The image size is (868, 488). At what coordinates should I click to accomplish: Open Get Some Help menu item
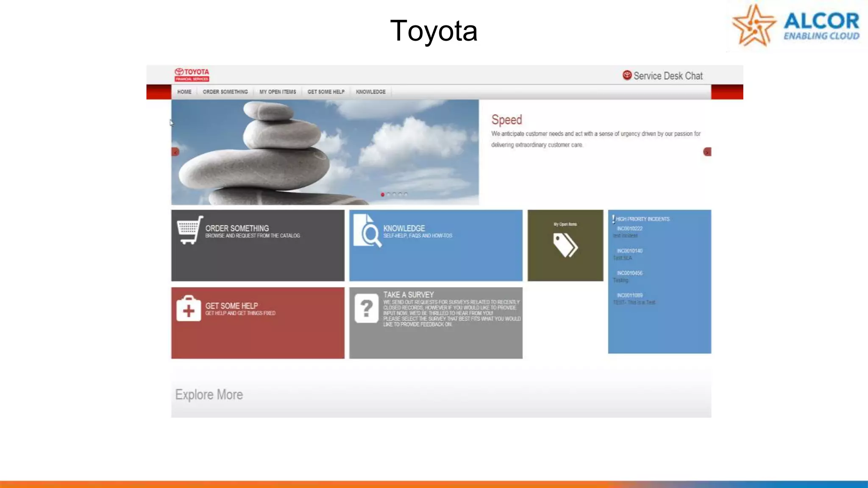326,92
